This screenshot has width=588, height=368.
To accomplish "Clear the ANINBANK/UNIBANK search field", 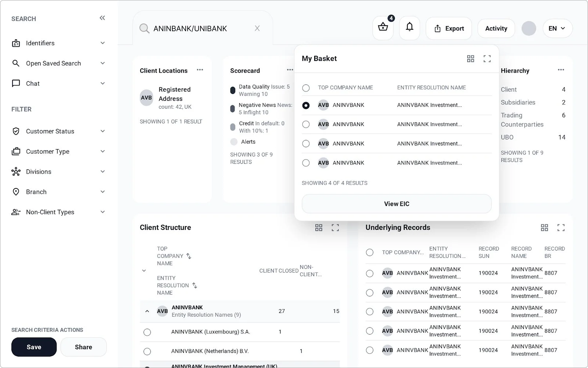I will coord(257,28).
